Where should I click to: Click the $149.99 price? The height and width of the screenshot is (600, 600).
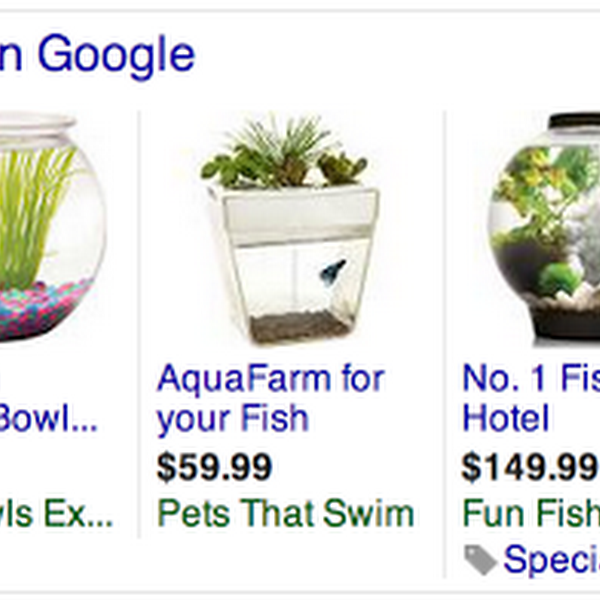528,467
